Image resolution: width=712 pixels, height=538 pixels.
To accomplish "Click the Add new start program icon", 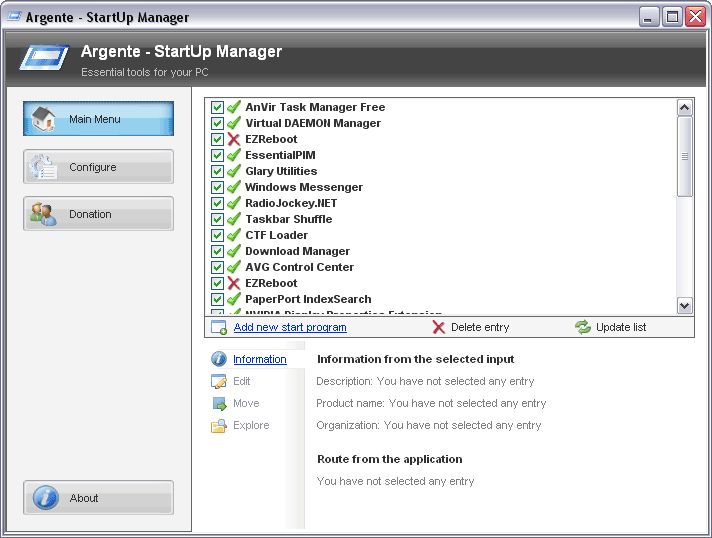I will [219, 327].
